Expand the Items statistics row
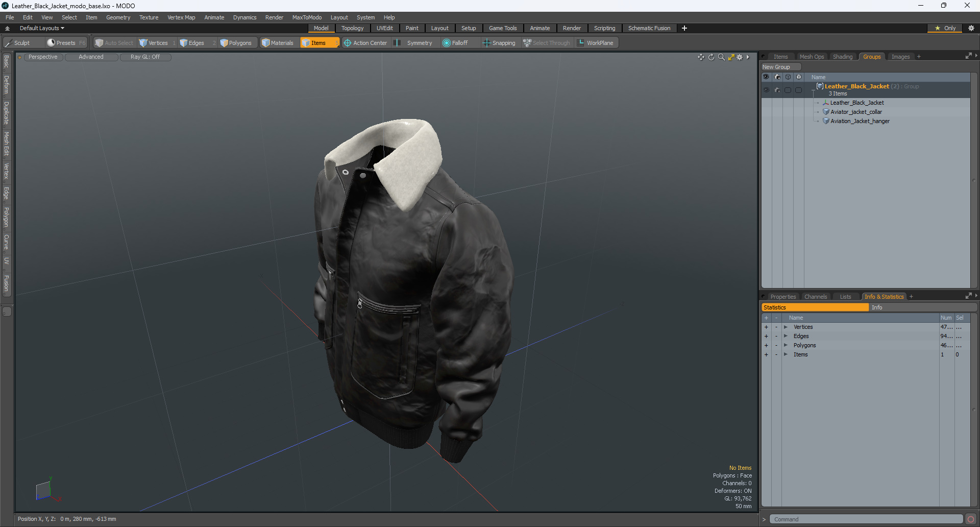Image resolution: width=980 pixels, height=527 pixels. (x=786, y=354)
